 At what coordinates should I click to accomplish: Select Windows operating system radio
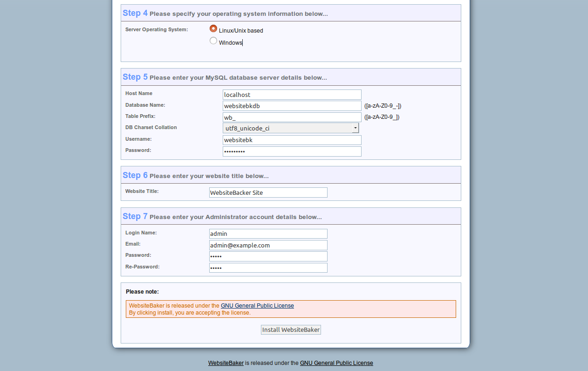pyautogui.click(x=213, y=41)
